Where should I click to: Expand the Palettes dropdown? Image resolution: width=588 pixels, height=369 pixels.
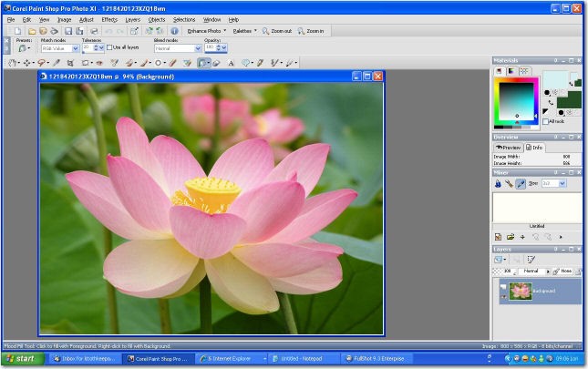tap(255, 31)
